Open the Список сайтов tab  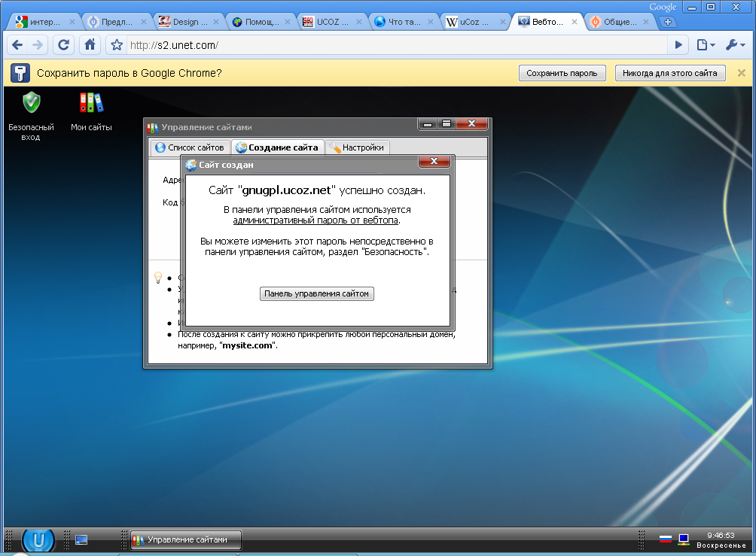[x=189, y=147]
